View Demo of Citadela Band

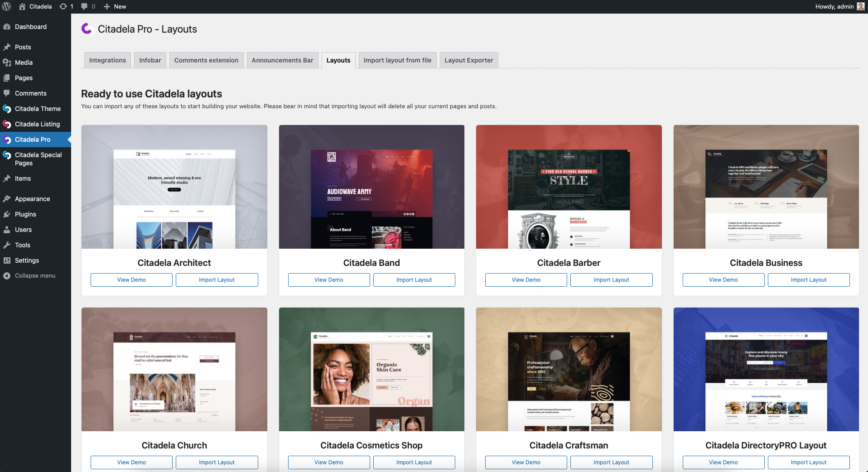point(329,280)
